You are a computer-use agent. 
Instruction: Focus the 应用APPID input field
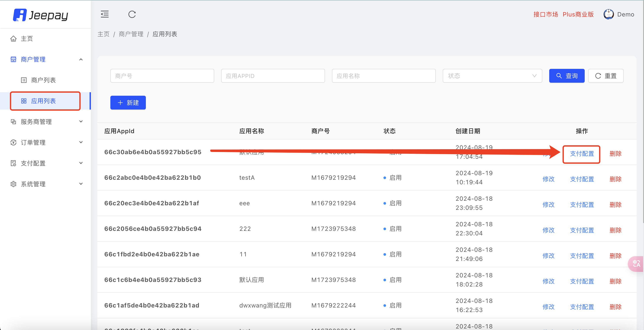pyautogui.click(x=273, y=76)
